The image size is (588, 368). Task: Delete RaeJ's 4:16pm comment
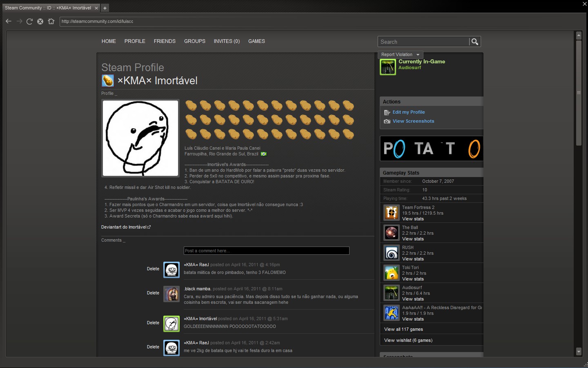tap(153, 269)
